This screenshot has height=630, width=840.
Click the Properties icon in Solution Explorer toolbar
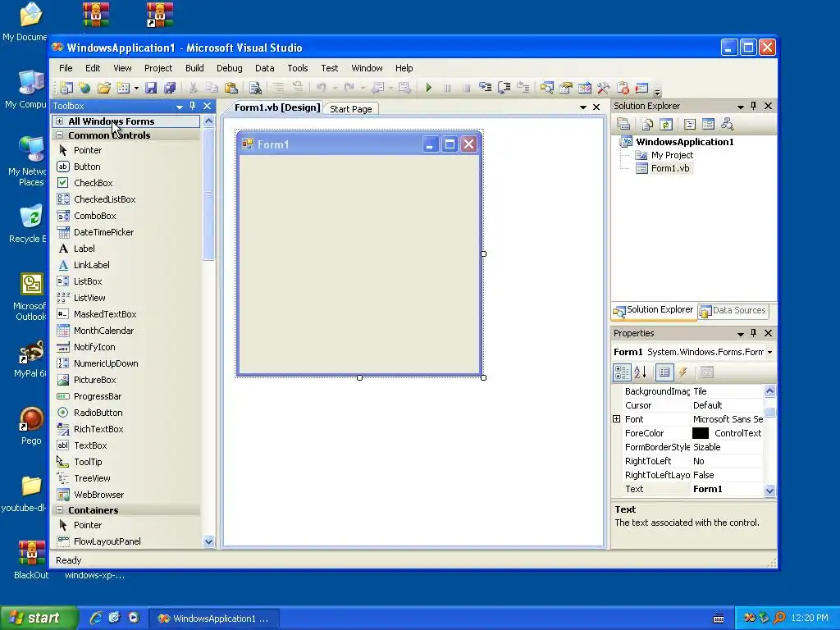pos(623,125)
